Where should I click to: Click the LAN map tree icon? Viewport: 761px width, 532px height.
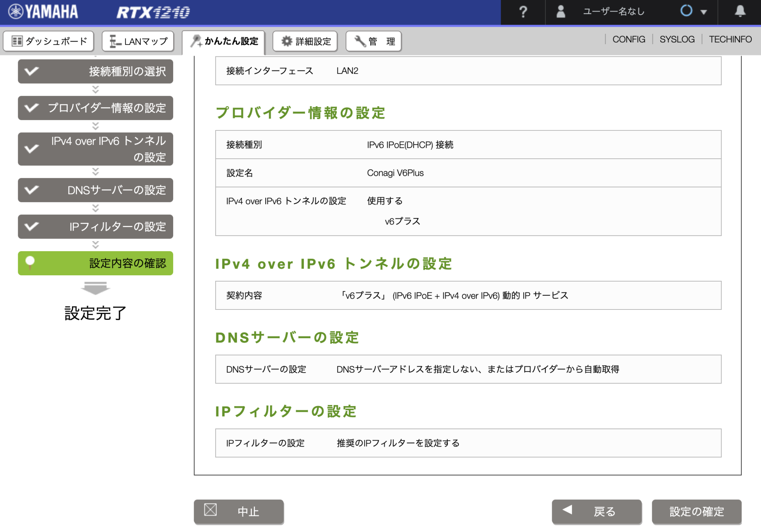pos(114,41)
